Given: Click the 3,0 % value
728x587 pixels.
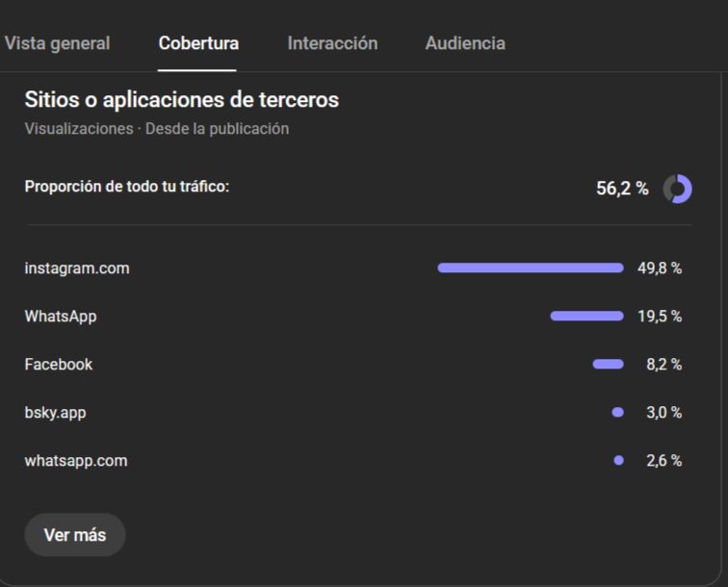Looking at the screenshot, I should pyautogui.click(x=663, y=413).
